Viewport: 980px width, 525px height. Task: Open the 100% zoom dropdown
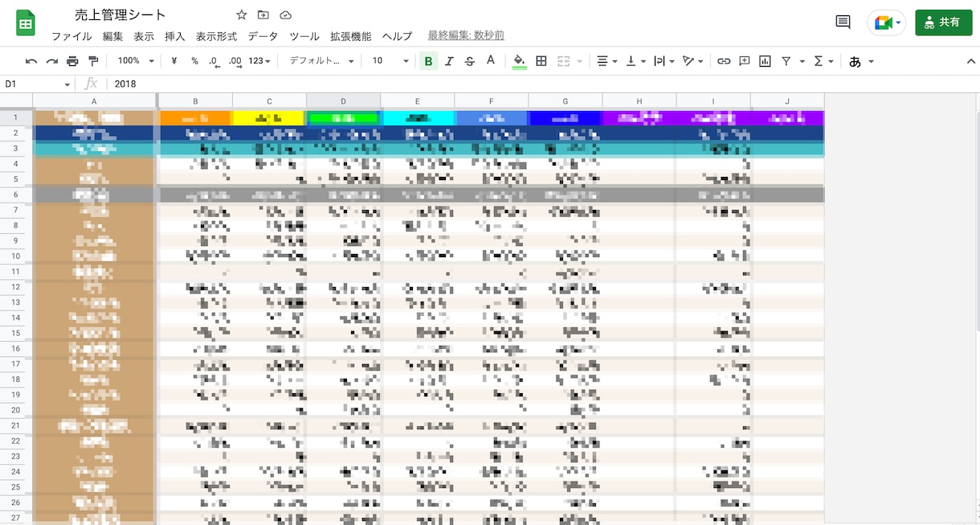click(x=137, y=61)
